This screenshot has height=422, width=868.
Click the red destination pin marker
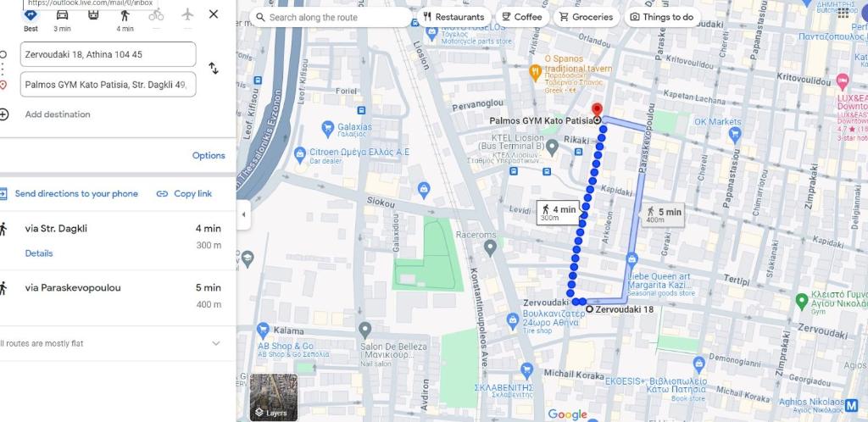tap(597, 109)
